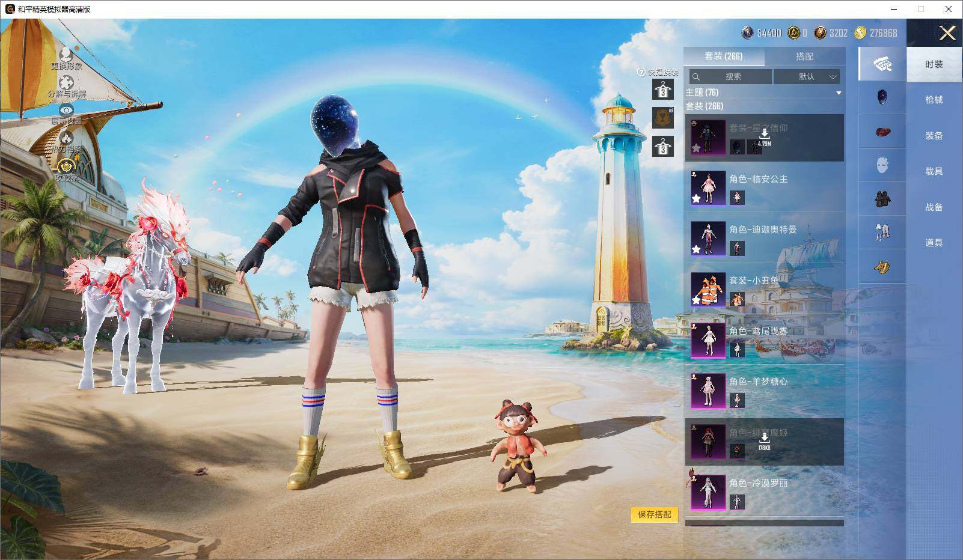The height and width of the screenshot is (560, 963).
Task: Toggle favorite star on 套装-星之信仰
Action: coord(696,148)
